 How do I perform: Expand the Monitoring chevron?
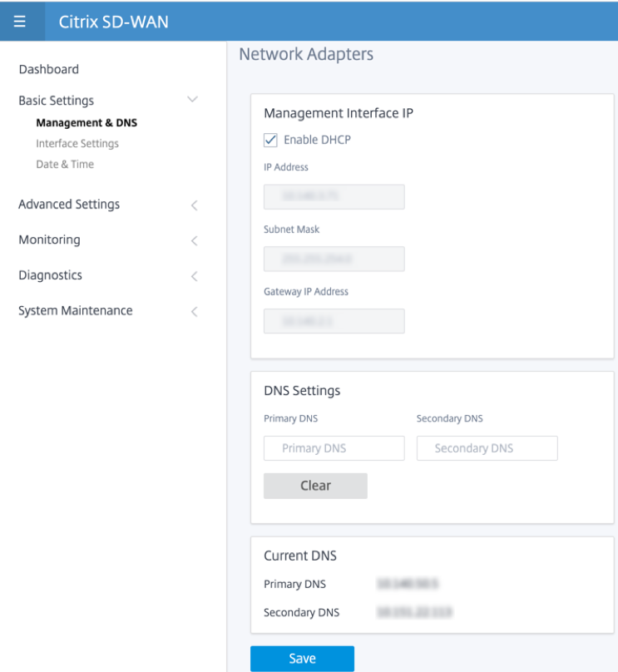pos(194,241)
